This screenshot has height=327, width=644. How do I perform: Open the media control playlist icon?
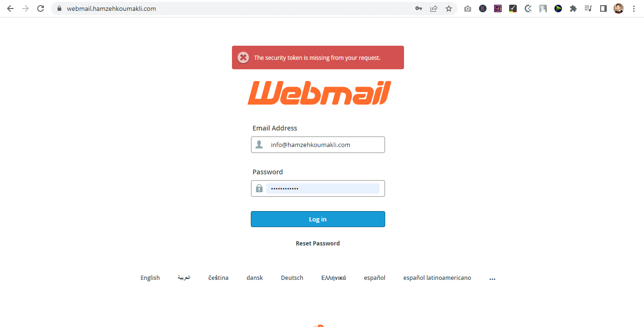[x=588, y=8]
